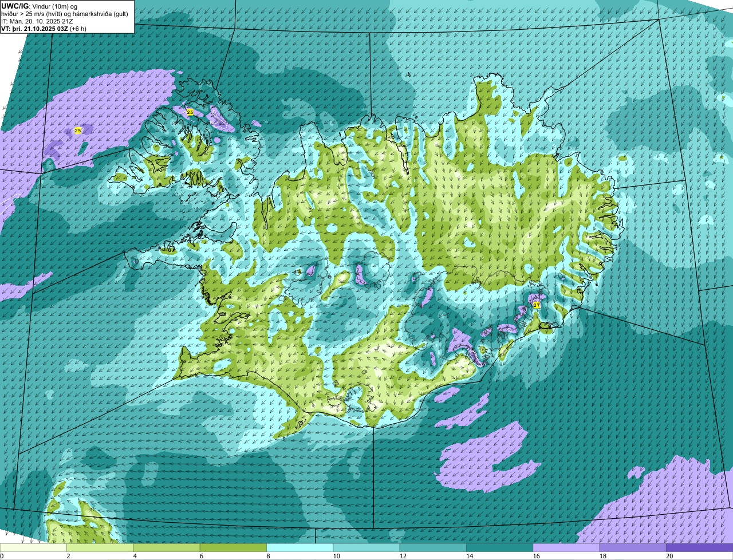The width and height of the screenshot is (733, 560).
Task: Click the yellow 25 gust marker on the Westfjords
Action: (x=190, y=112)
